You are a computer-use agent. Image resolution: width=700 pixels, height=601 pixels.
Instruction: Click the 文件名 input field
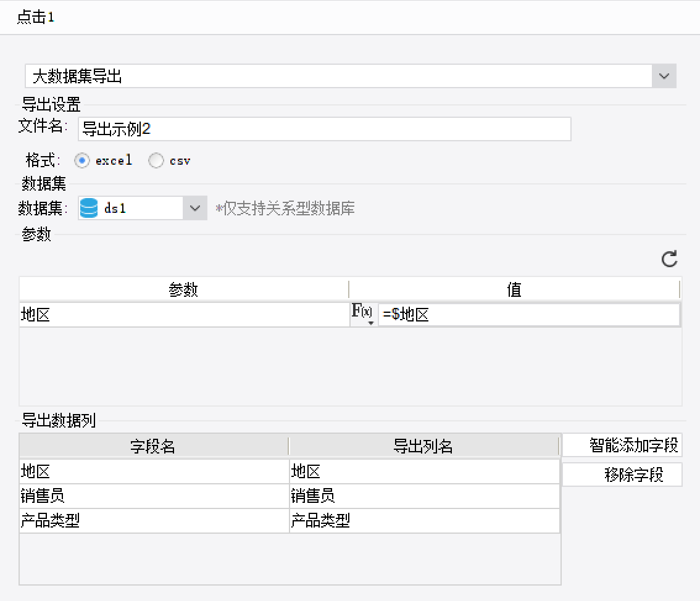click(x=324, y=129)
